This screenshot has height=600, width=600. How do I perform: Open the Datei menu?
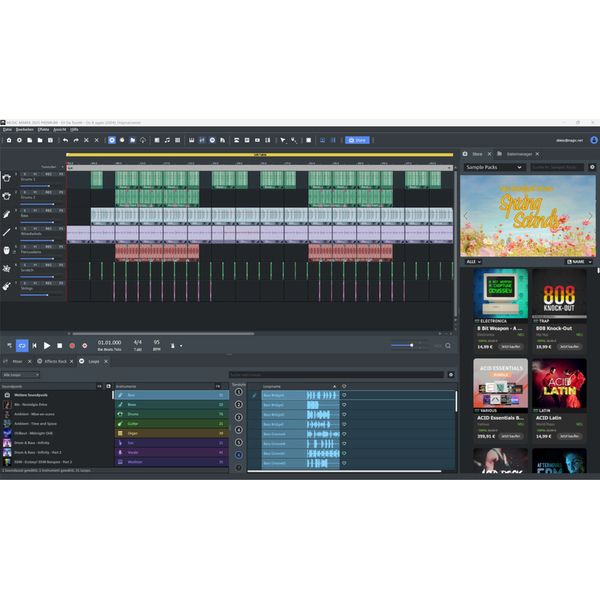pyautogui.click(x=7, y=130)
